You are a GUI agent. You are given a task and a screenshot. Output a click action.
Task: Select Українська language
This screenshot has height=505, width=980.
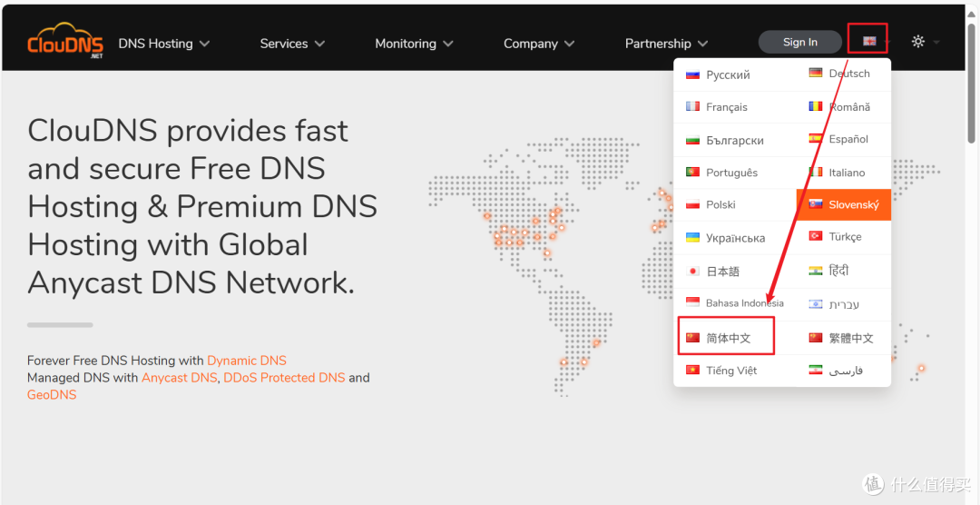click(x=735, y=238)
